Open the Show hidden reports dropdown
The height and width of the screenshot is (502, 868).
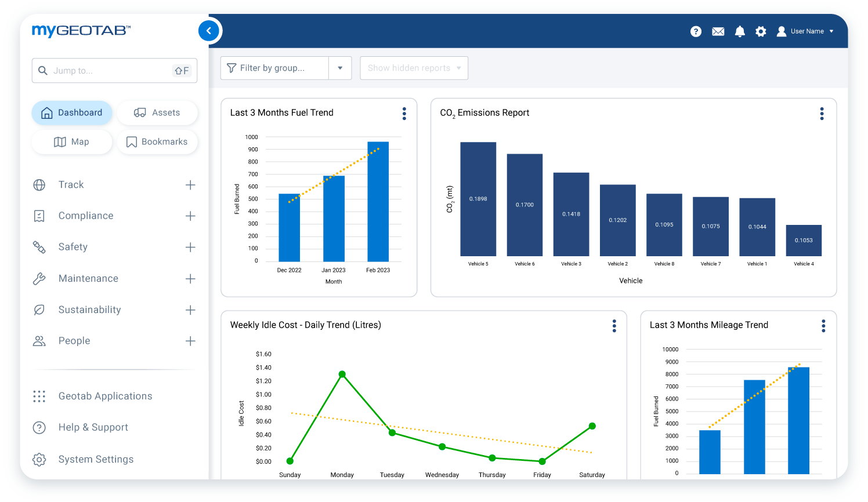(414, 68)
